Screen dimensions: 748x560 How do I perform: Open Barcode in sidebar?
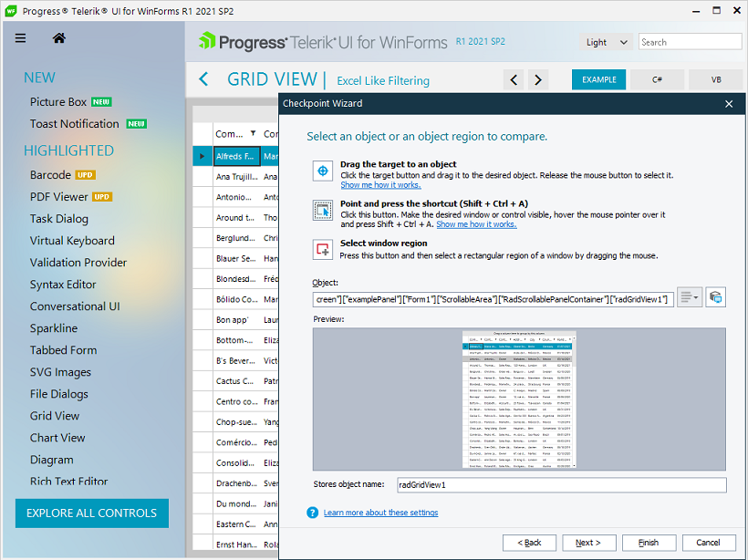pyautogui.click(x=50, y=175)
